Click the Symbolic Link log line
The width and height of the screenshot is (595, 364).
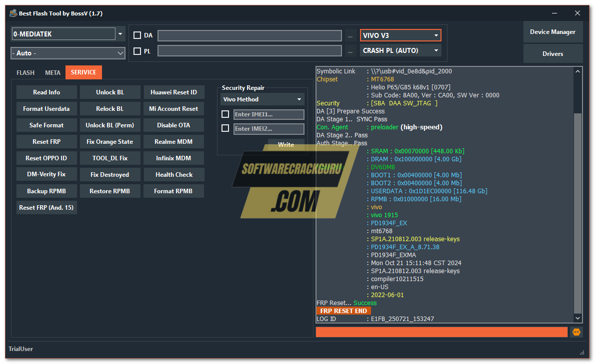click(384, 71)
